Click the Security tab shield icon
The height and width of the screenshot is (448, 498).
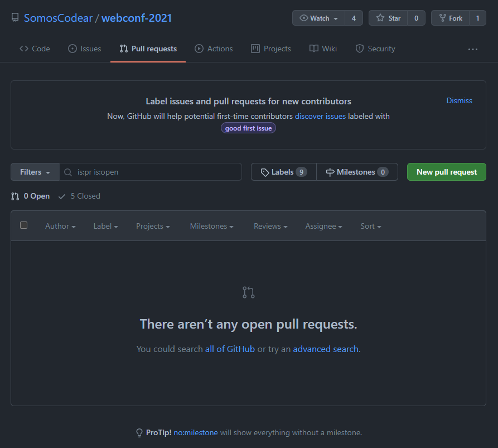click(x=360, y=49)
